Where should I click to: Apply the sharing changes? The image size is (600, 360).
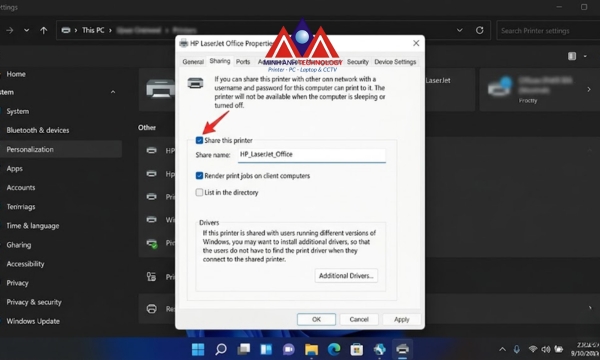pos(401,319)
